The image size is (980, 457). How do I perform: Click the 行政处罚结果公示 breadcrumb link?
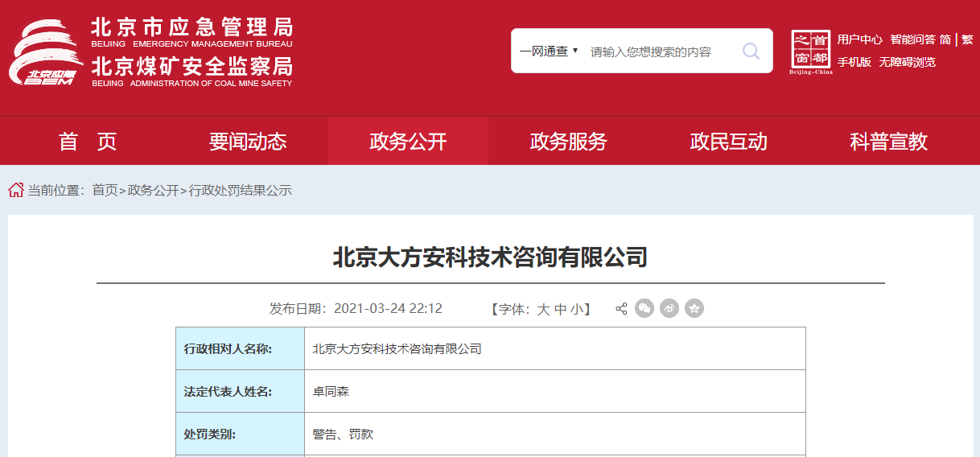240,191
